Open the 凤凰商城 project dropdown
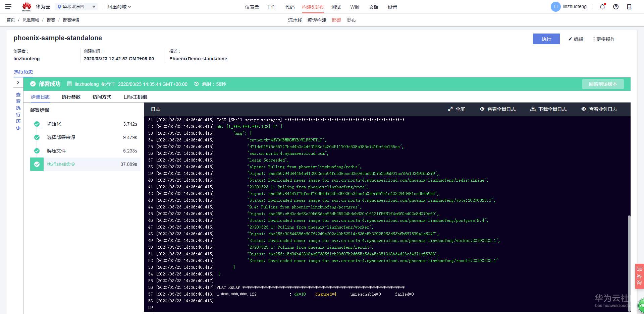The height and width of the screenshot is (314, 644). (x=119, y=7)
